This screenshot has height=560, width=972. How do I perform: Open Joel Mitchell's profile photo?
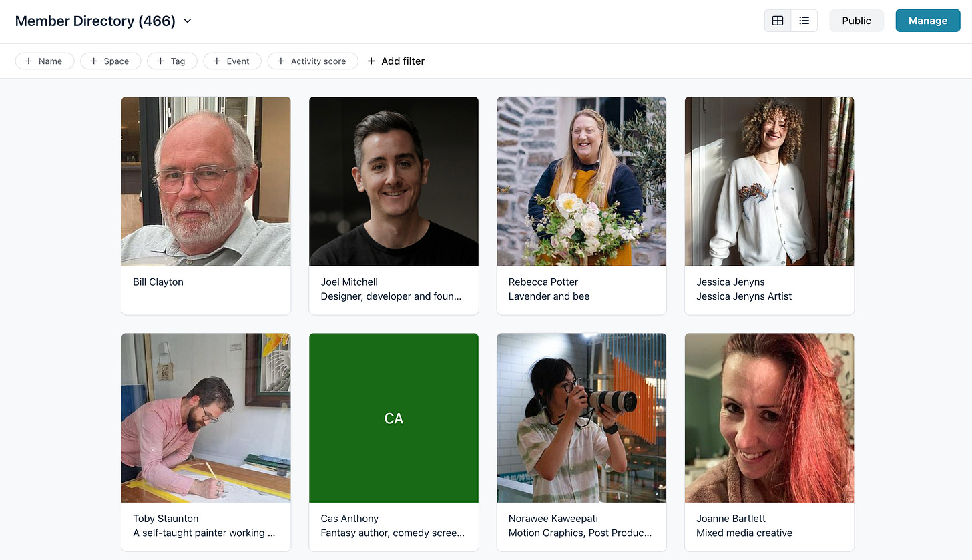tap(394, 182)
